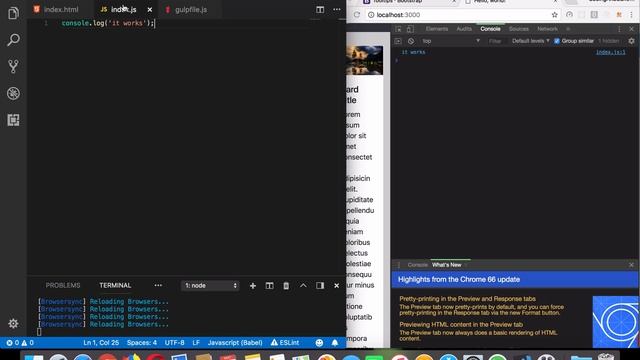This screenshot has width=640, height=360.
Task: Clear the console with the clear icon
Action: click(x=411, y=41)
